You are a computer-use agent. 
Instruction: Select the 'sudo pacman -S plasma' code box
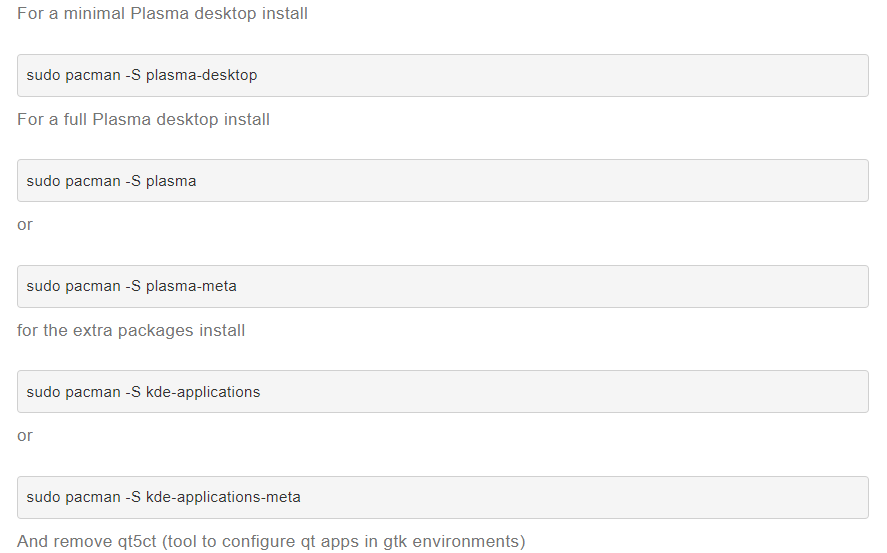pos(442,180)
